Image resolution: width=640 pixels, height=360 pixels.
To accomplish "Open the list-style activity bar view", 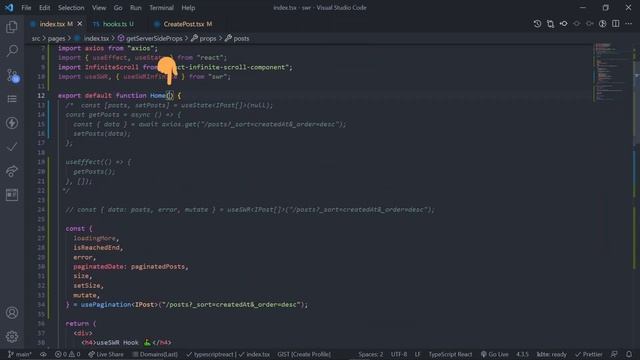I will pyautogui.click(x=12, y=99).
